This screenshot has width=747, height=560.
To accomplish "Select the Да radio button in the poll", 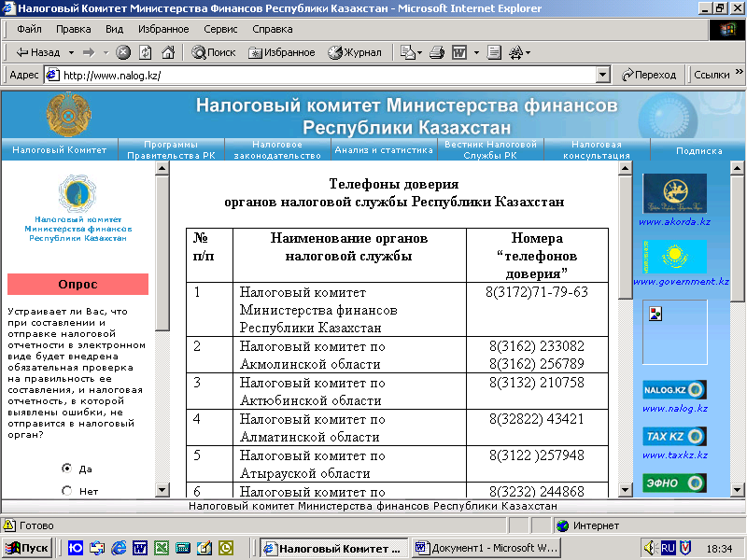I will [x=66, y=469].
